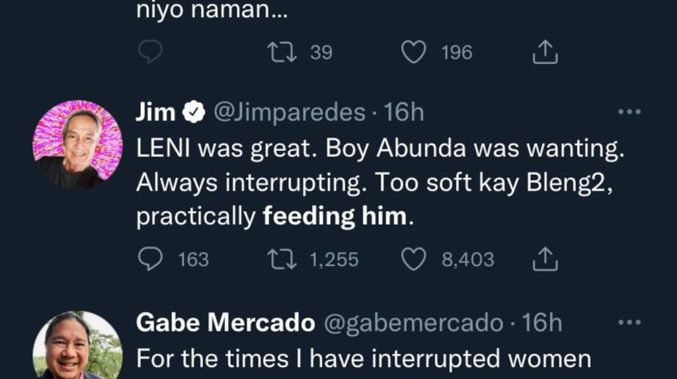
Task: Reply to the top tweet ending 'niyo naman...'
Action: tap(150, 52)
